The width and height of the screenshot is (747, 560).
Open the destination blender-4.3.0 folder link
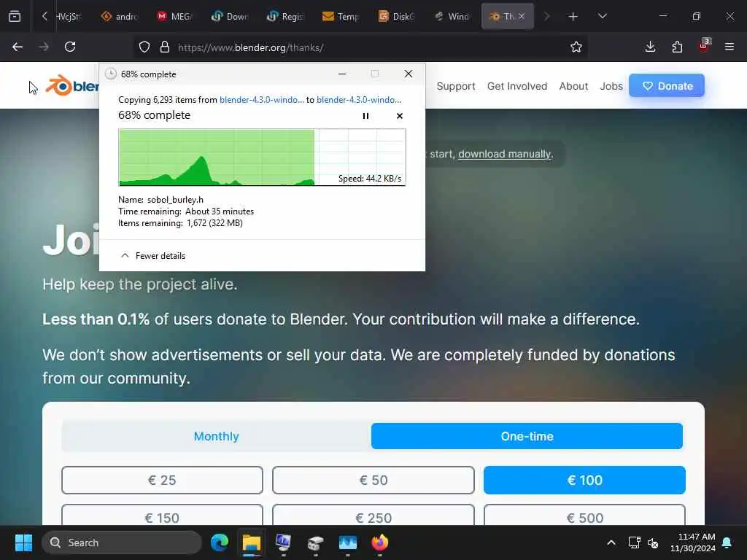pos(359,100)
